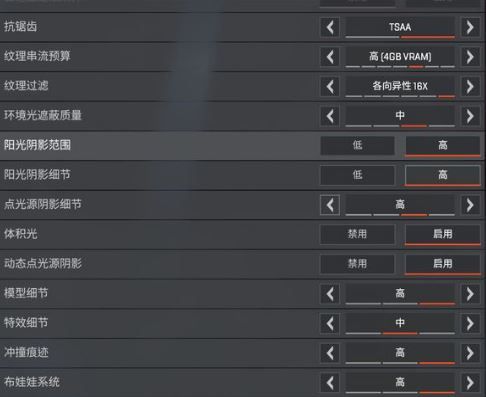486x397 pixels.
Task: Decrease 纹理串流预算 with the left arrow
Action: (330, 57)
